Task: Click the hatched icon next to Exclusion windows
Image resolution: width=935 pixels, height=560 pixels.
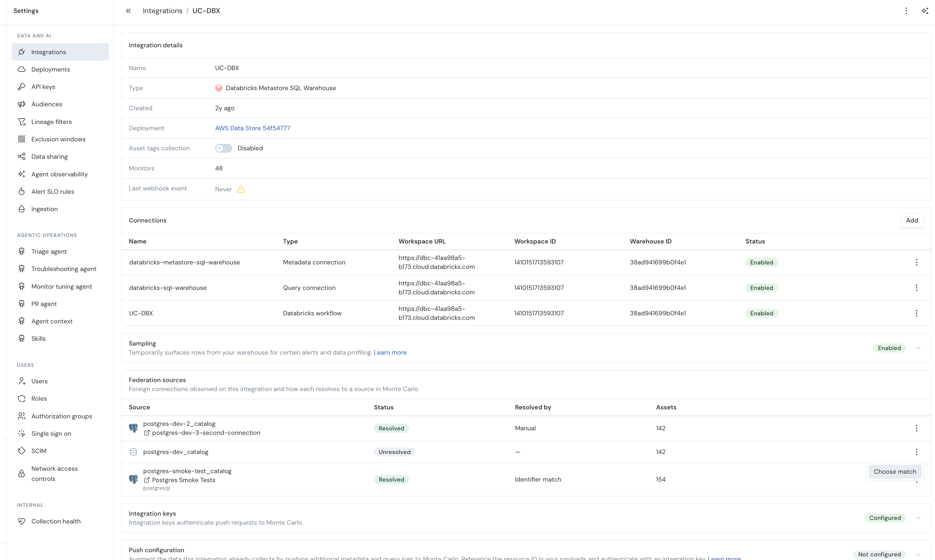Action: click(x=22, y=139)
